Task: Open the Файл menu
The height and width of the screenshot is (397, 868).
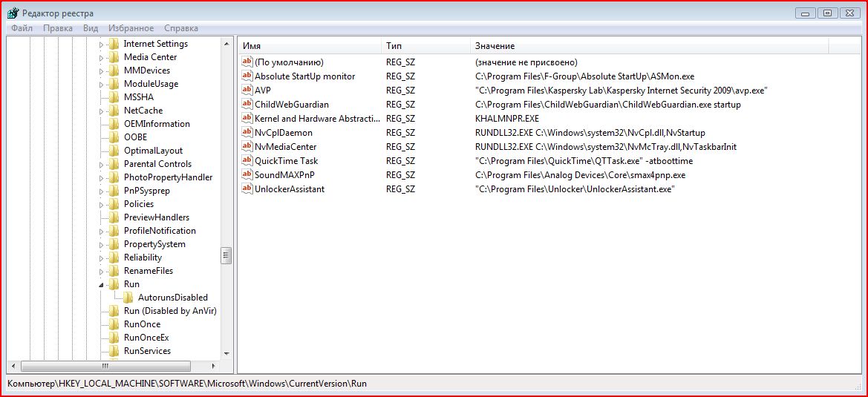Action: (x=22, y=28)
